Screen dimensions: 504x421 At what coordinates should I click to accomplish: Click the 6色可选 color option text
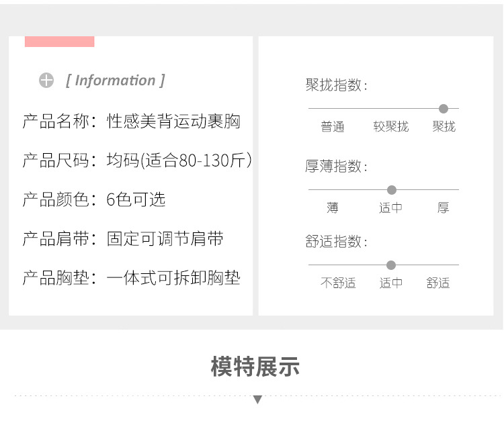(x=136, y=199)
